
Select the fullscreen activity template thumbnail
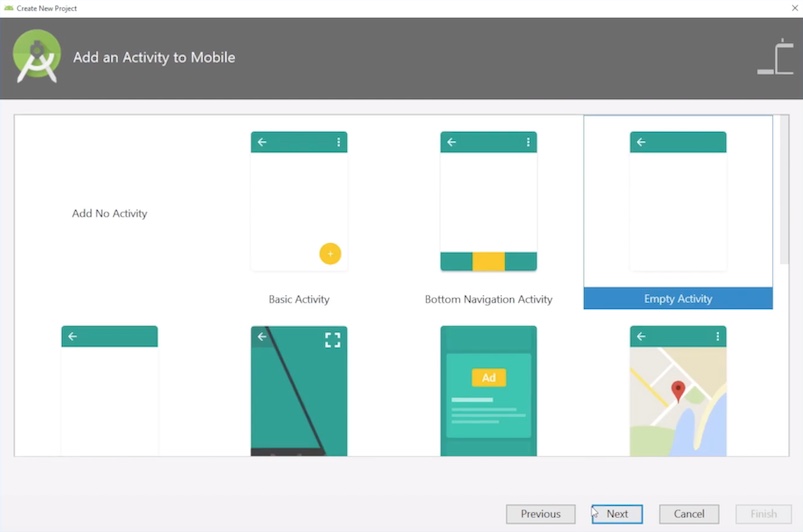pyautogui.click(x=299, y=391)
